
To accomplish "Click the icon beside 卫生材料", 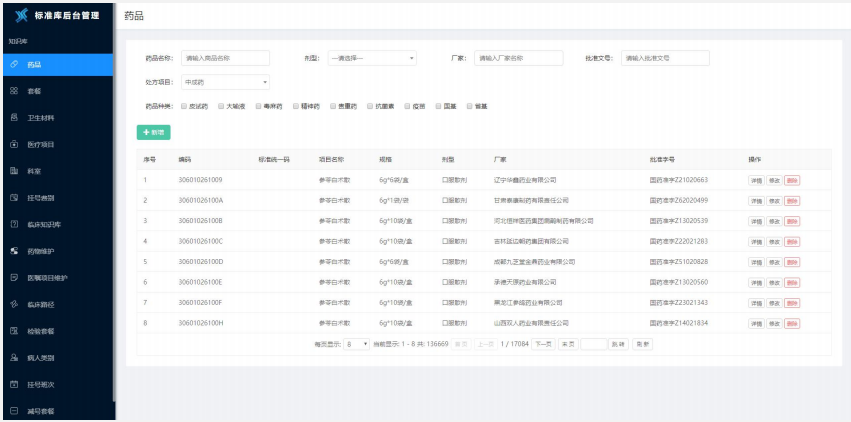I will [x=15, y=118].
